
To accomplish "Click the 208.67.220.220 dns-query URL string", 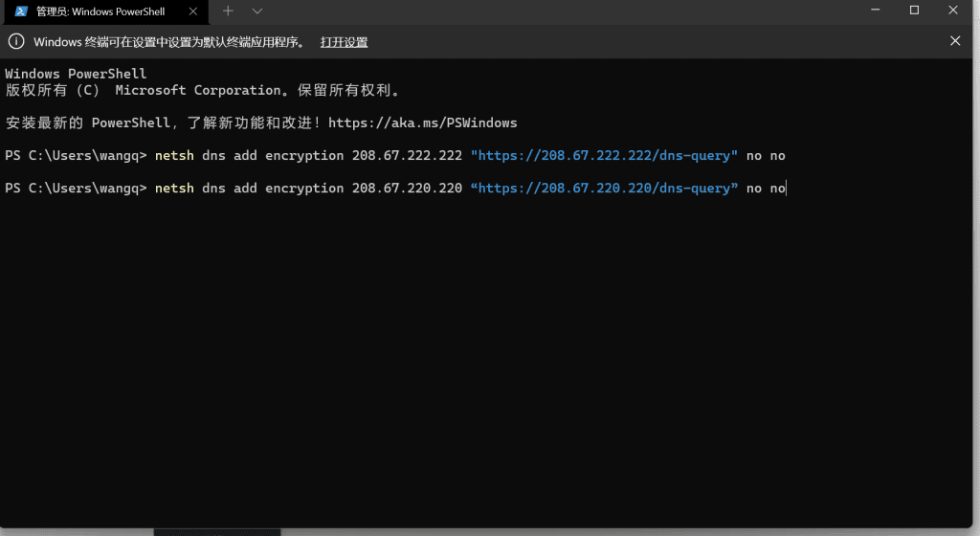I will coord(604,188).
